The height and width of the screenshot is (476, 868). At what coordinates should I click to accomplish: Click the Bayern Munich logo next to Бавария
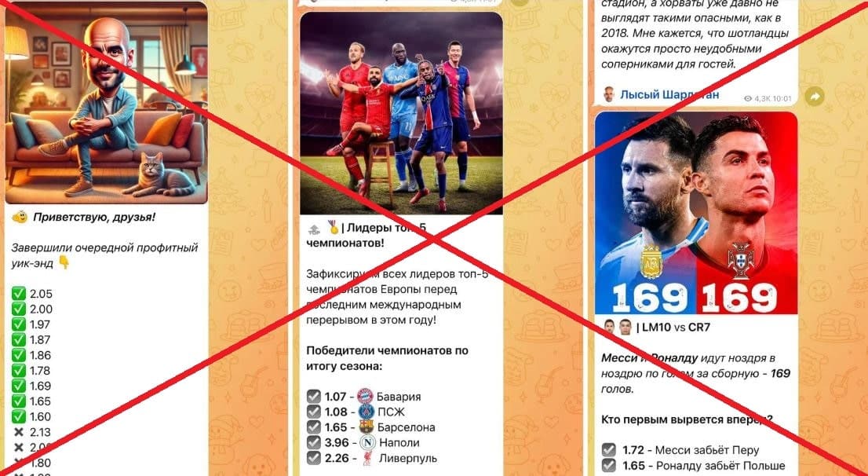coord(366,396)
